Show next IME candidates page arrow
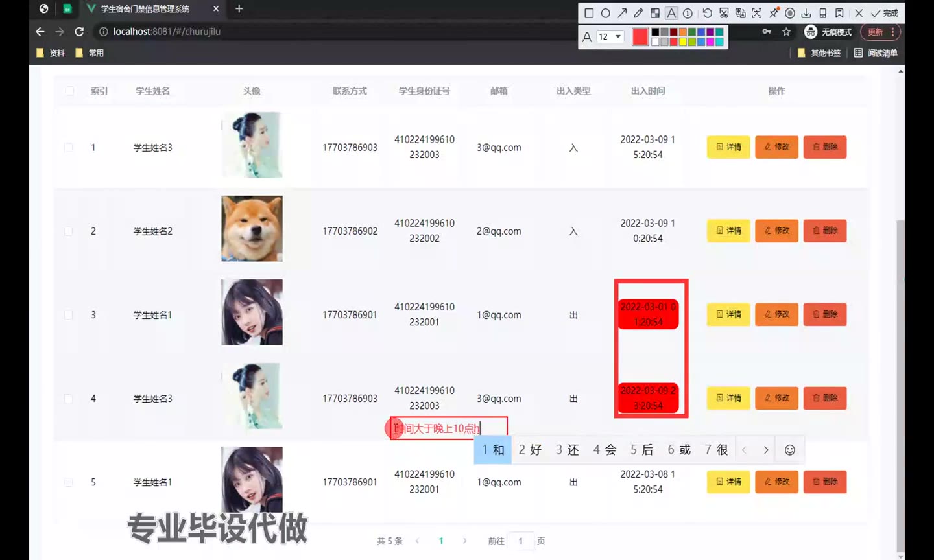 (766, 450)
